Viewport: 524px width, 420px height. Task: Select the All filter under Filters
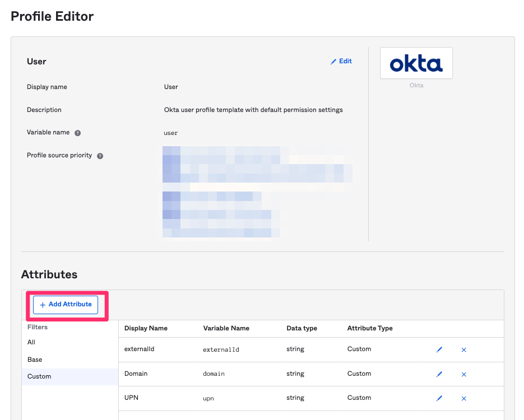31,342
